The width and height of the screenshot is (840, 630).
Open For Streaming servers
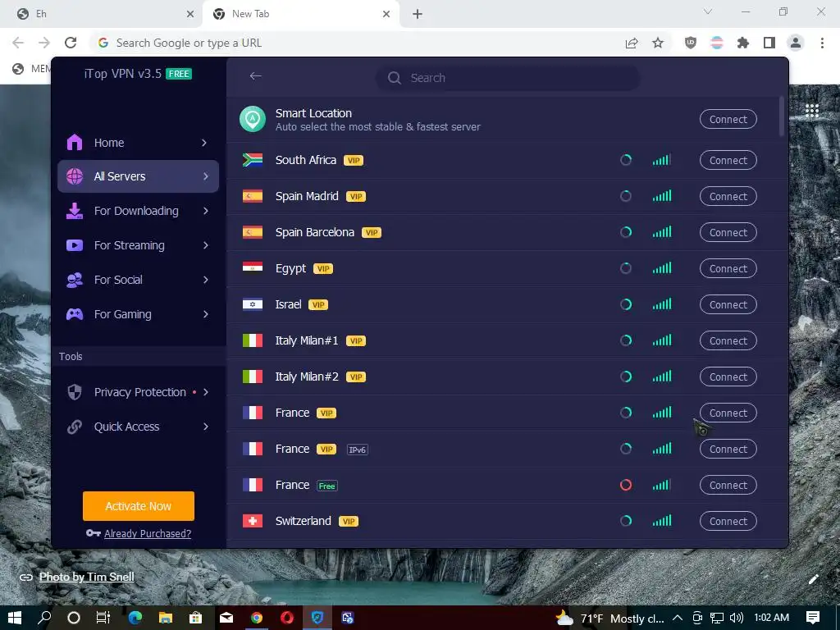click(x=138, y=245)
